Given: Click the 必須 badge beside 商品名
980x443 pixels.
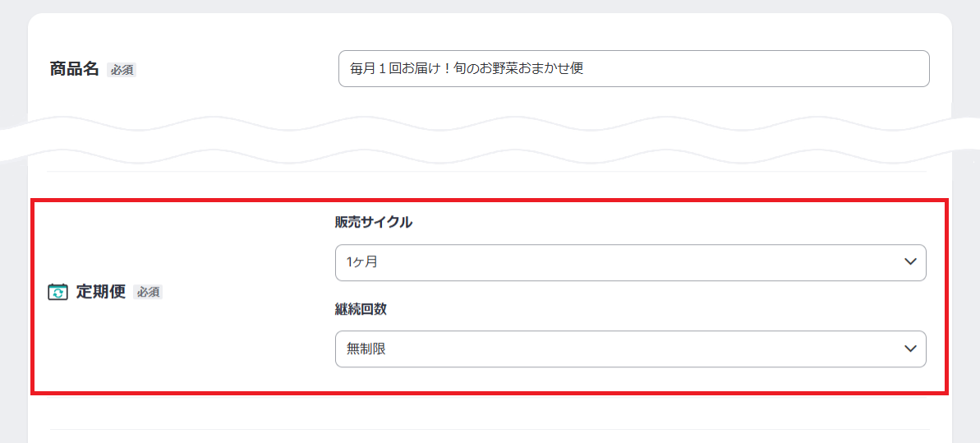Looking at the screenshot, I should point(122,70).
